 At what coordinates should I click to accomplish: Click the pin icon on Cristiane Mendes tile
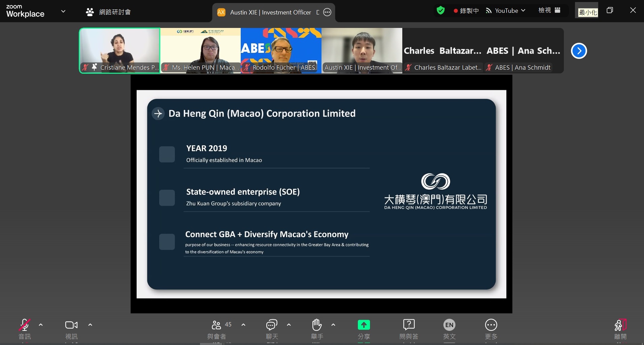coord(94,67)
